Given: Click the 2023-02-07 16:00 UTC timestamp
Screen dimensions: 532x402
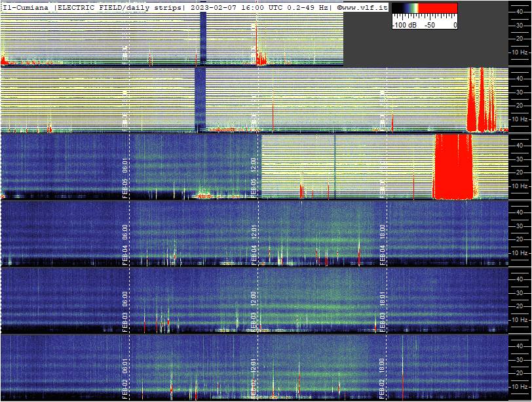Looking at the screenshot, I should click(233, 7).
